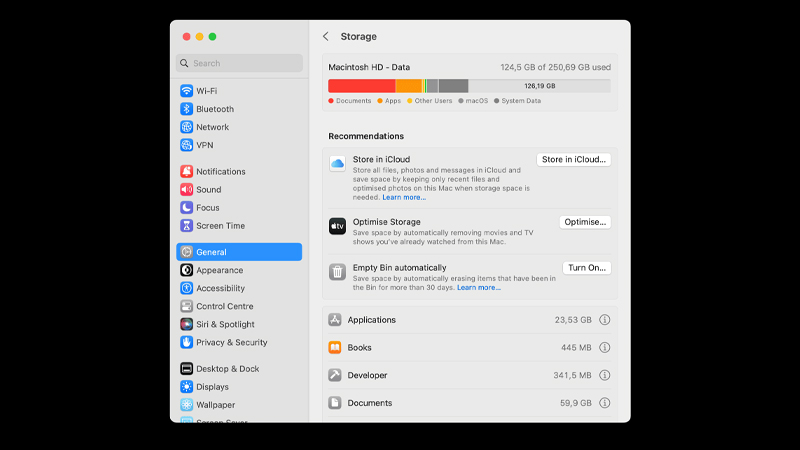Click the Siri & Spotlight icon
Screen dimensions: 800x450
tap(187, 324)
